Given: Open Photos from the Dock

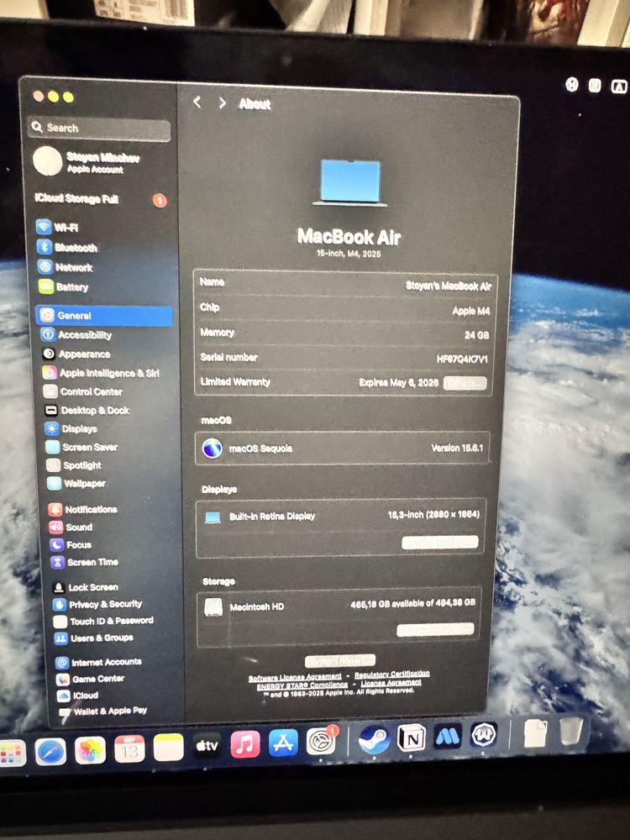Looking at the screenshot, I should click(x=90, y=750).
